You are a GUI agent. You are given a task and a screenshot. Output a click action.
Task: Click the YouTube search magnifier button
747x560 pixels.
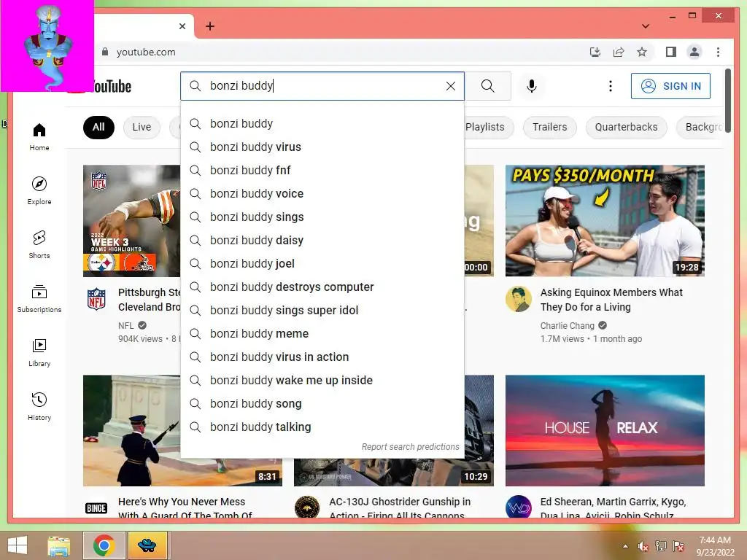pos(487,86)
